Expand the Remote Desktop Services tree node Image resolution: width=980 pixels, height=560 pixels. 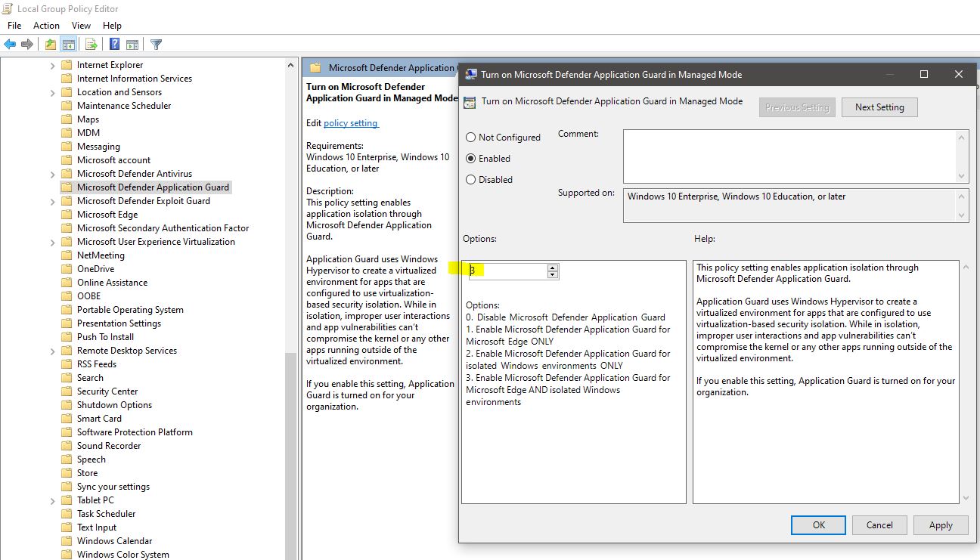click(x=52, y=350)
